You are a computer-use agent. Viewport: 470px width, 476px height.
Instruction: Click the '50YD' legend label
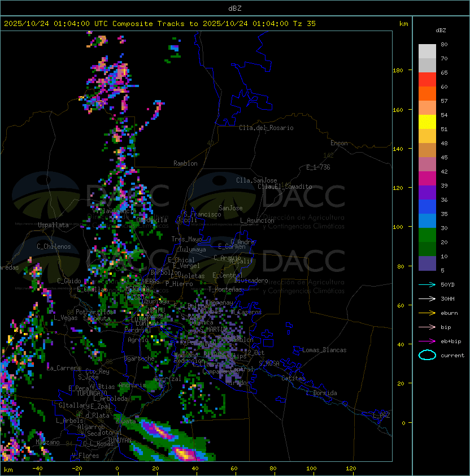tap(447, 284)
